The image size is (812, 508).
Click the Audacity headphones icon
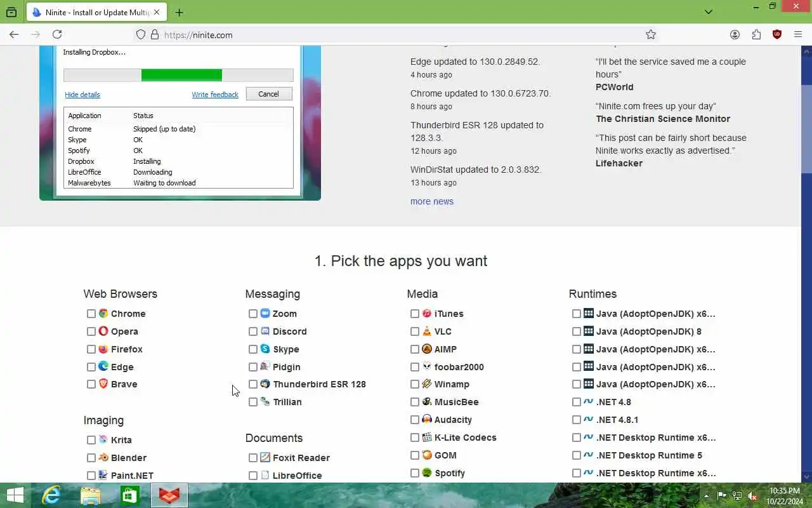[x=427, y=420]
